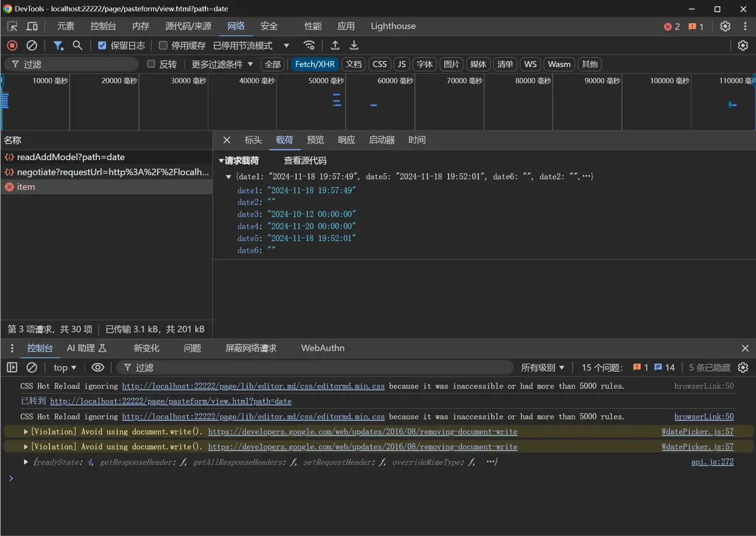Click the red errors count badge
The height and width of the screenshot is (536, 756).
[x=672, y=27]
